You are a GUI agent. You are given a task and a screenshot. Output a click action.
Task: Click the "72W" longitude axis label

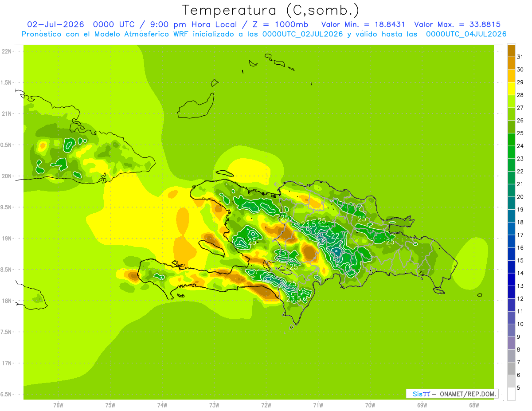pos(266,405)
